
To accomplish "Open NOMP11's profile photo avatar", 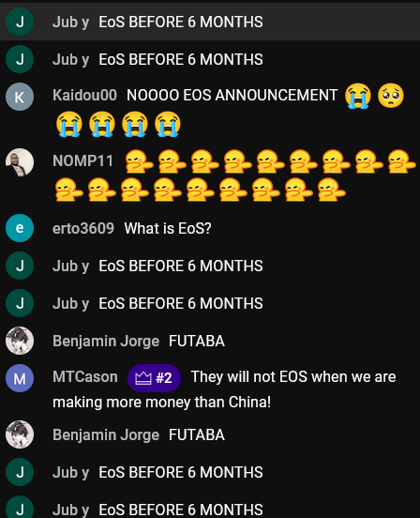I will (x=20, y=162).
